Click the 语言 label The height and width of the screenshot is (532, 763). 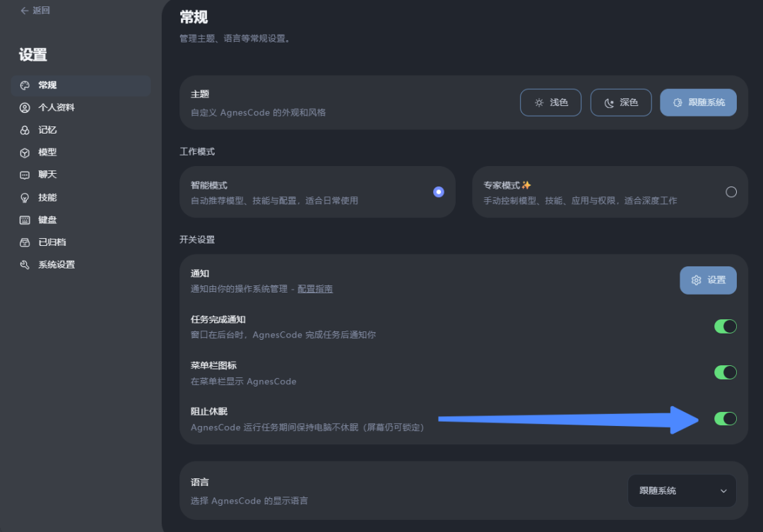[x=199, y=482]
